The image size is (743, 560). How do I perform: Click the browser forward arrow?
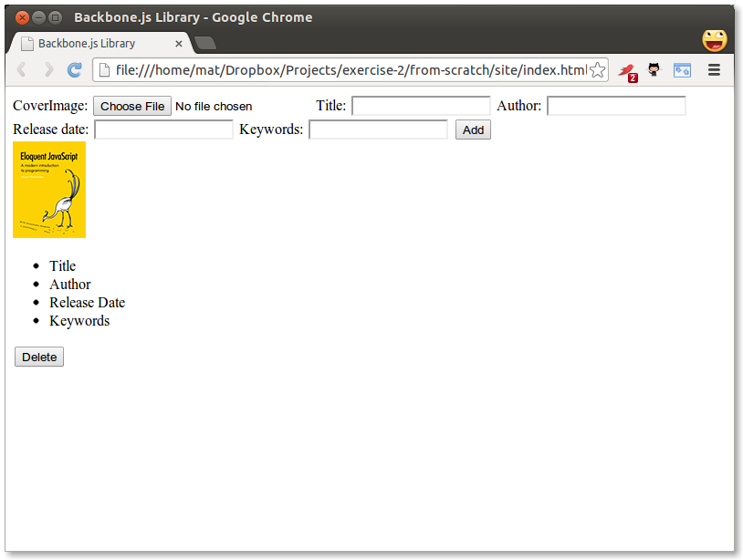[x=48, y=70]
